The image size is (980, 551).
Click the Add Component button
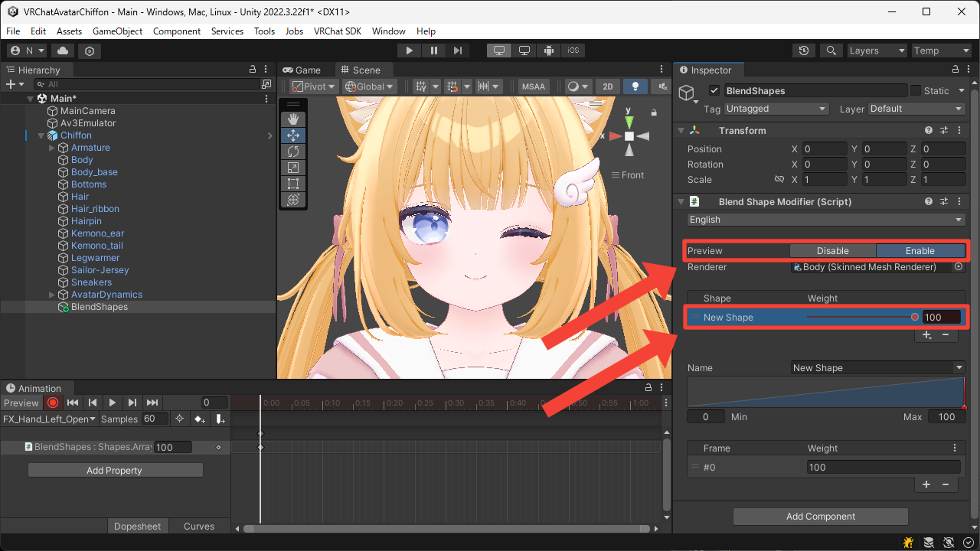(x=820, y=517)
